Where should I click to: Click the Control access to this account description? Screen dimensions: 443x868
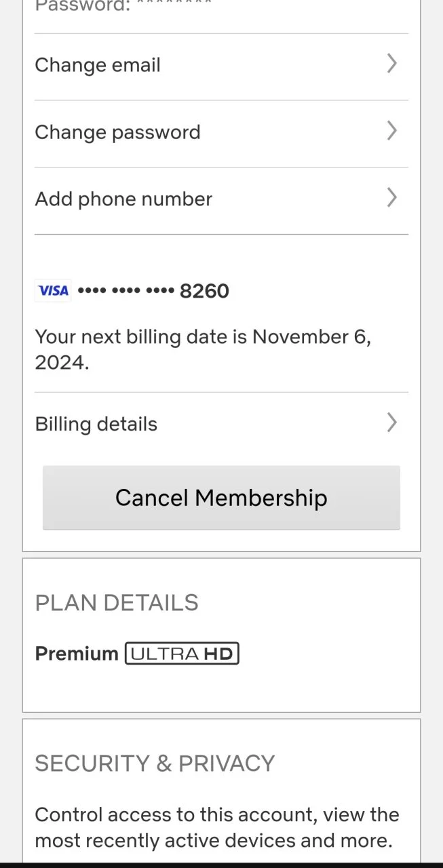pyautogui.click(x=217, y=828)
